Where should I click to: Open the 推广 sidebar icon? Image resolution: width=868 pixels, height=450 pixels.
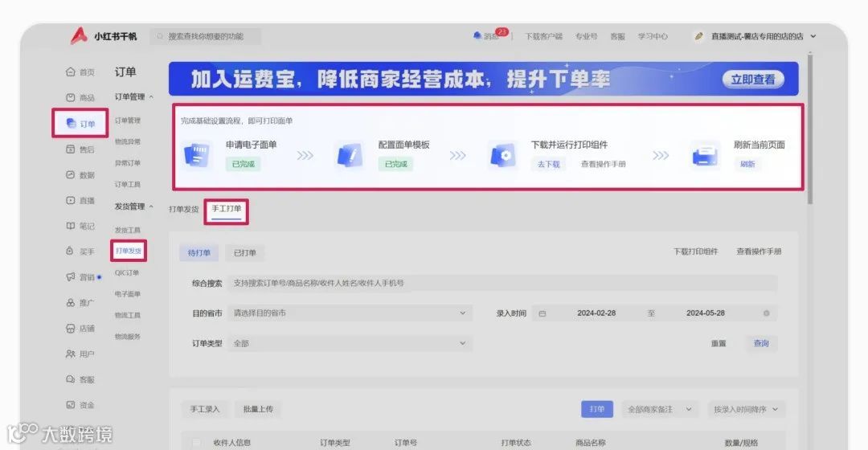click(x=70, y=303)
